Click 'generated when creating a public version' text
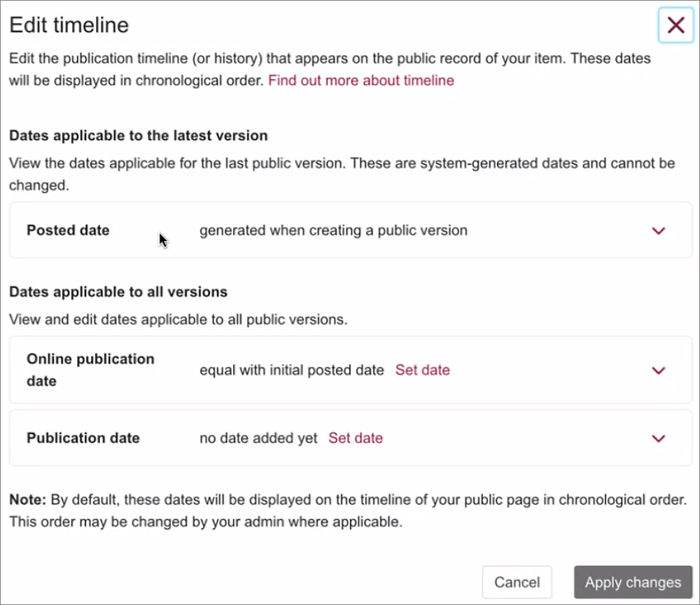 [x=333, y=230]
